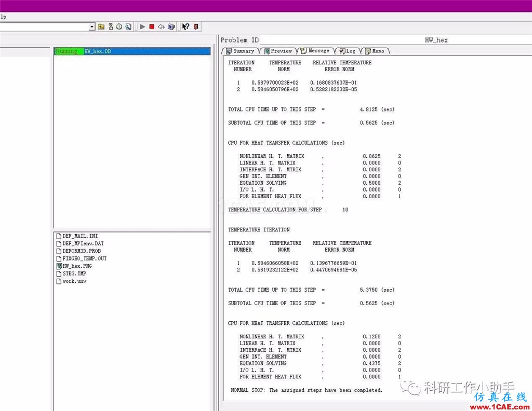Screen dimensions: 532x411
Task: Select file DEFORM3D.PROB
Action: (x=82, y=251)
